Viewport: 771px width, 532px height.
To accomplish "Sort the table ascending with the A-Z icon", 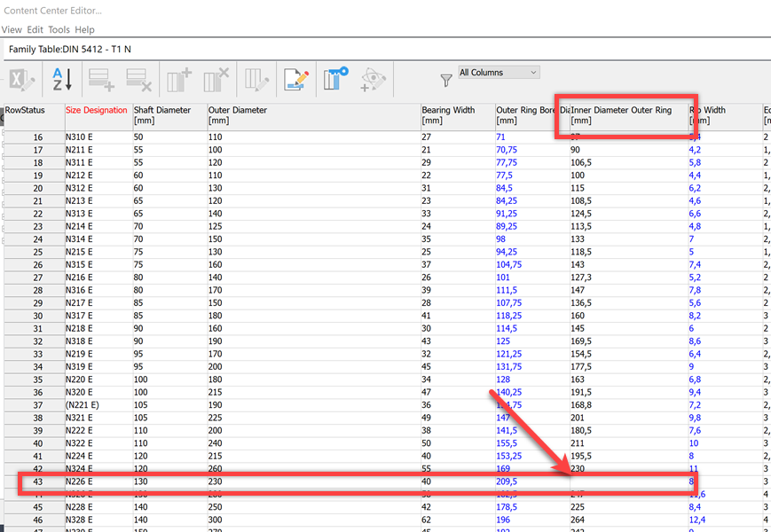I will coord(59,79).
